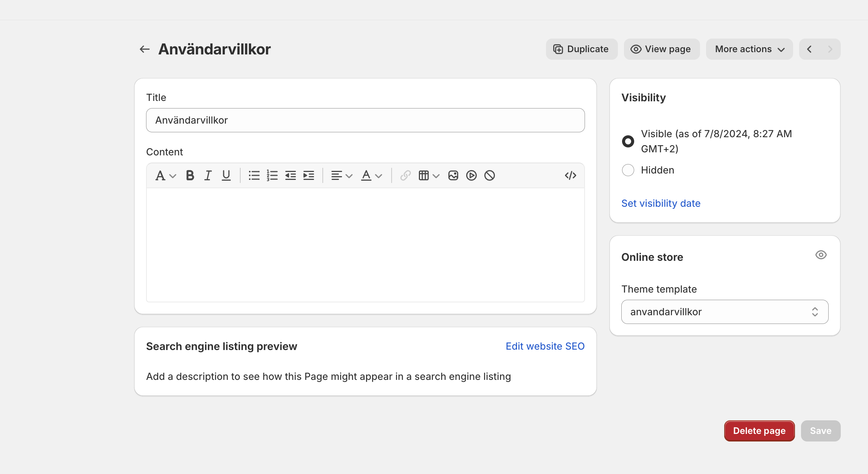Viewport: 868px width, 474px height.
Task: Click the Delete page button
Action: point(759,431)
